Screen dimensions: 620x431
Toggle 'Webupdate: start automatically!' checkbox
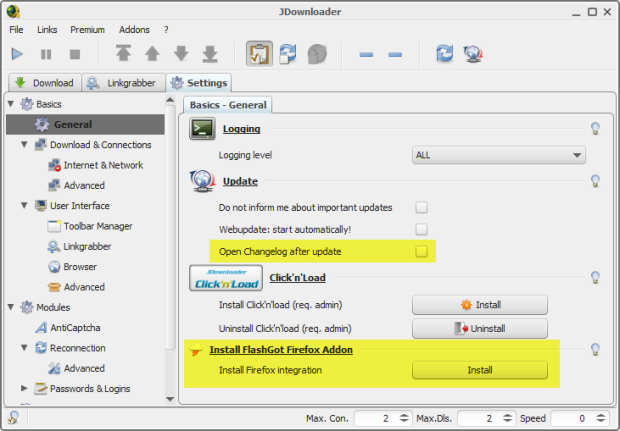[422, 229]
